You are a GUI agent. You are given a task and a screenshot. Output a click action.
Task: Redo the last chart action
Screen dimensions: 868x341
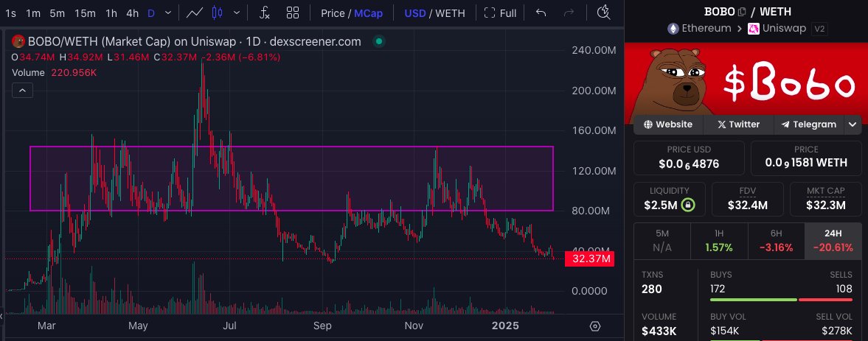click(x=569, y=13)
